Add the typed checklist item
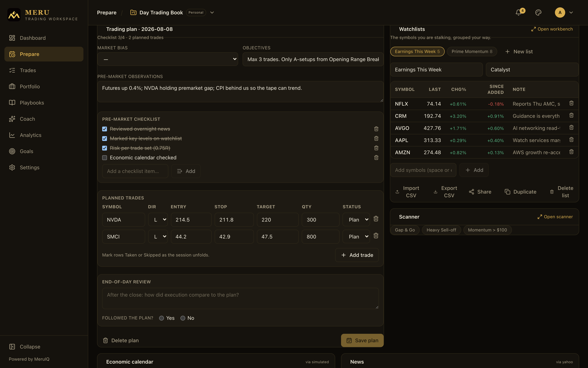 coord(186,171)
